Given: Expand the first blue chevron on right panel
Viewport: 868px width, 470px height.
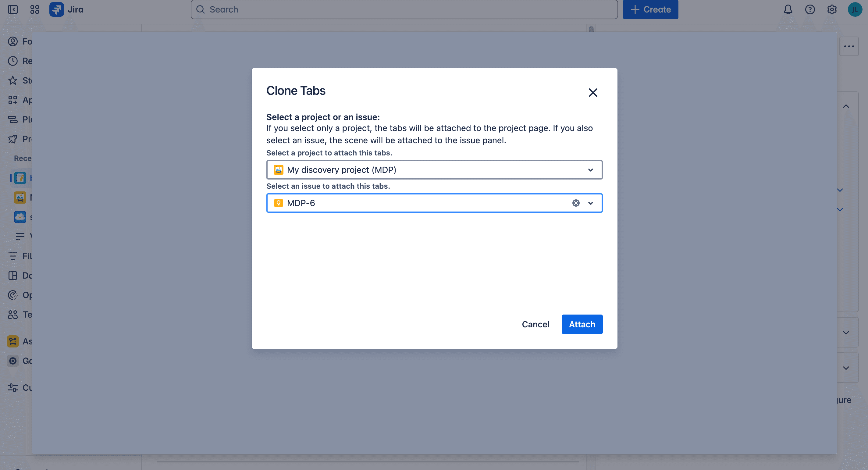Looking at the screenshot, I should click(840, 190).
